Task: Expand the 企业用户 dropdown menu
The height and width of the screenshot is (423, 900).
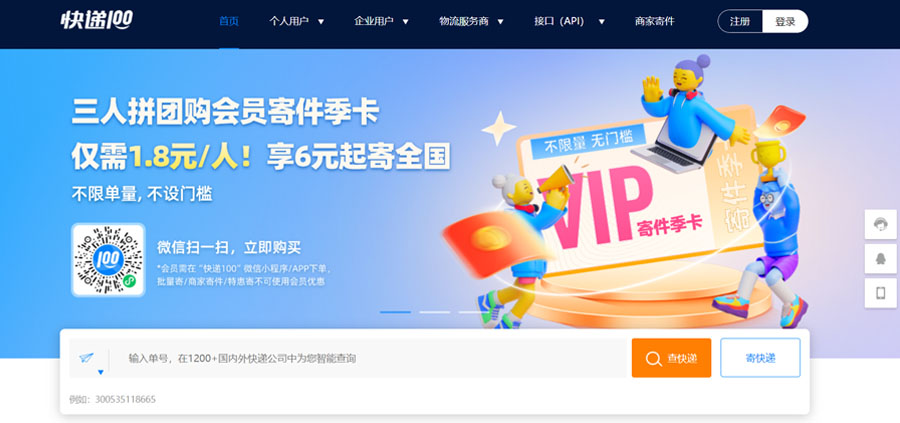Action: pos(382,22)
